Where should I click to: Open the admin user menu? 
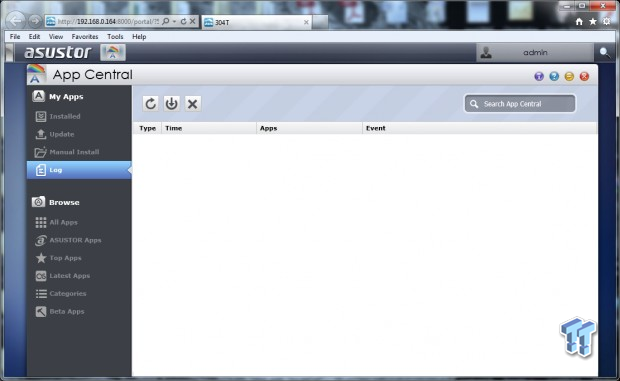click(535, 53)
